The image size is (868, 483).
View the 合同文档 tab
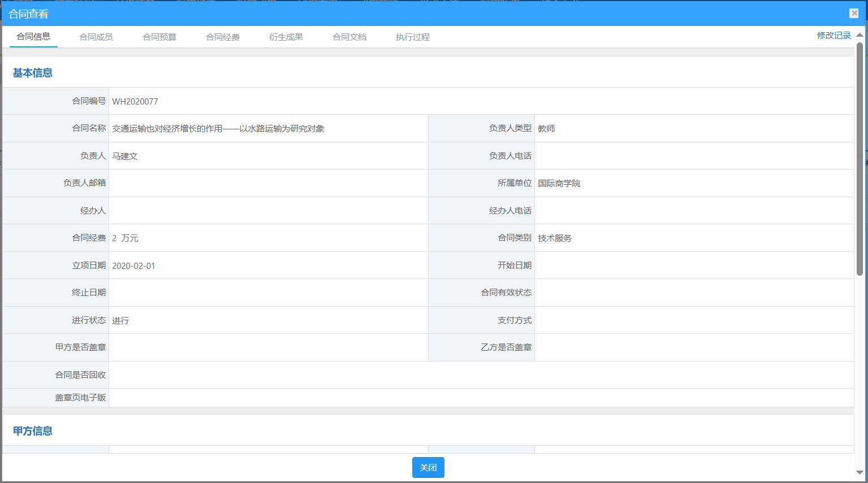pyautogui.click(x=349, y=37)
